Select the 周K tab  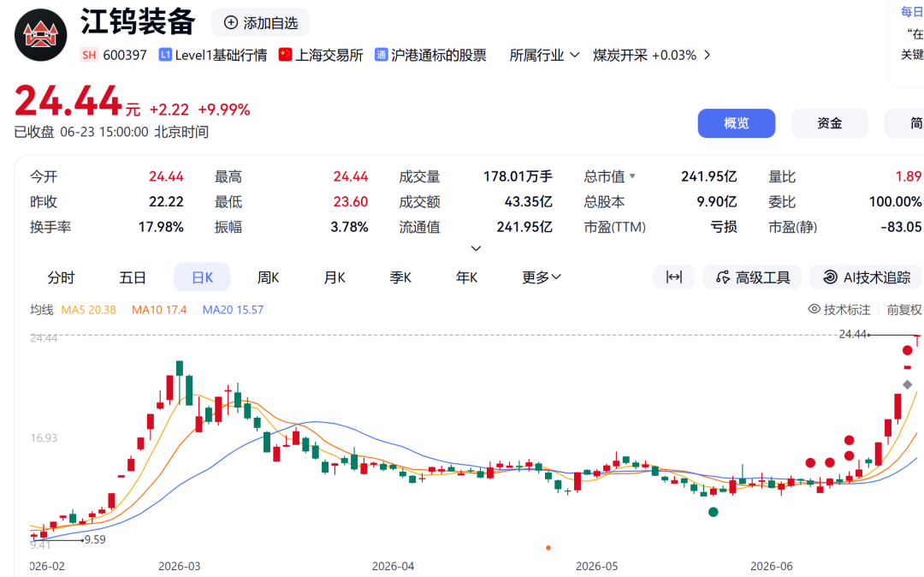[268, 277]
